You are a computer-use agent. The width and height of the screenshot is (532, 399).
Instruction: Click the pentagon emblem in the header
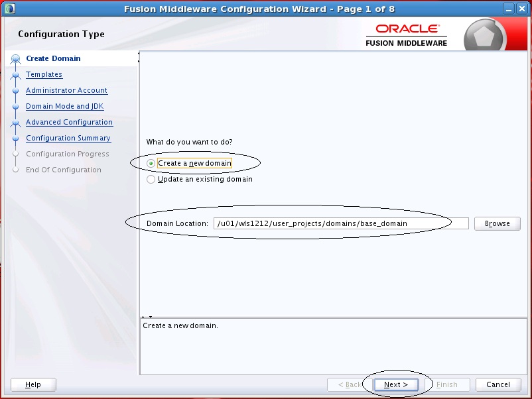484,36
